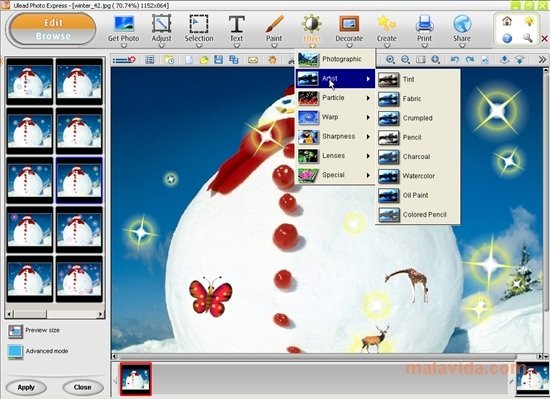
Task: Choose the Paint brush tool
Action: pos(274,29)
